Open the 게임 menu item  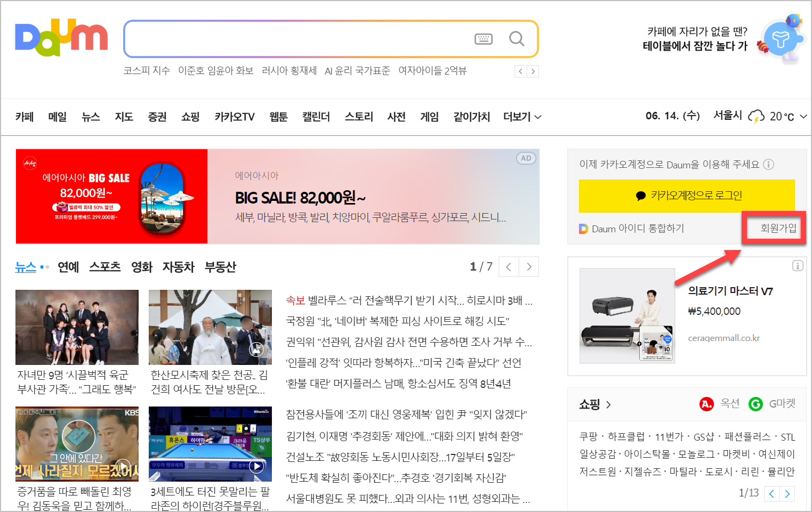[x=429, y=117]
